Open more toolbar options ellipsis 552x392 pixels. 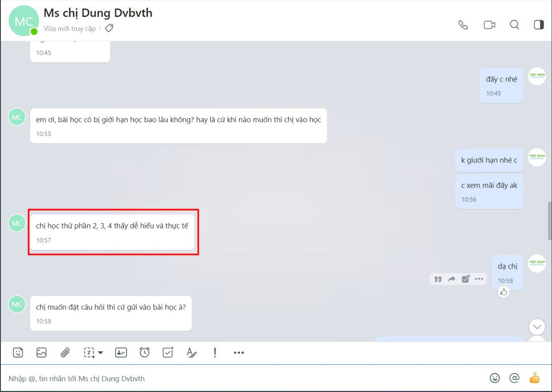pyautogui.click(x=239, y=352)
